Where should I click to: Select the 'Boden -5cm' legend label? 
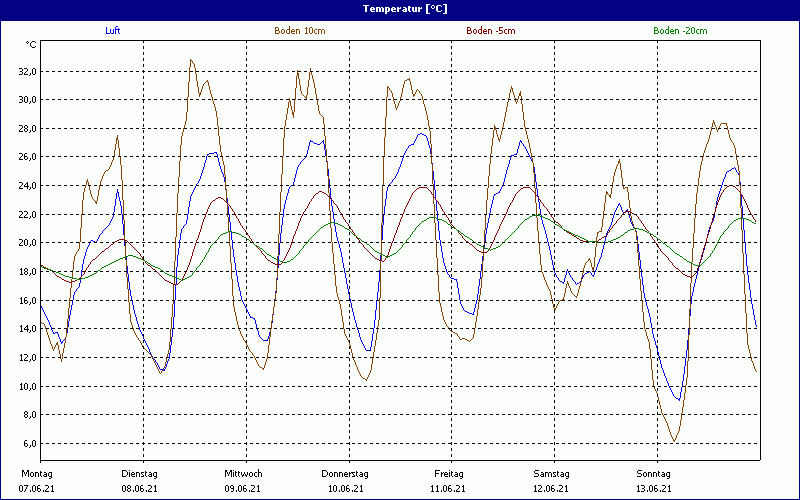[x=491, y=31]
